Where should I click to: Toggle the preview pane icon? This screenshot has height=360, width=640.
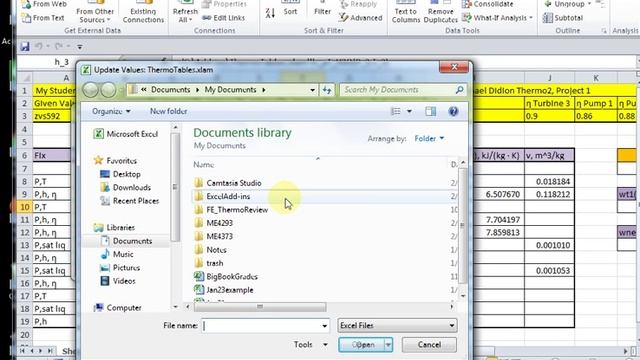[x=430, y=111]
